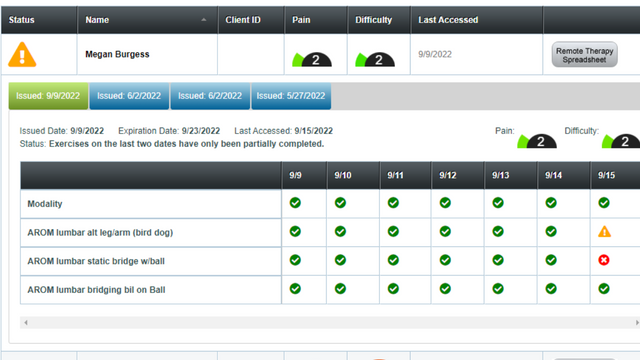The image size is (640, 360).
Task: Click the Megan Burgess client name
Action: pyautogui.click(x=117, y=54)
